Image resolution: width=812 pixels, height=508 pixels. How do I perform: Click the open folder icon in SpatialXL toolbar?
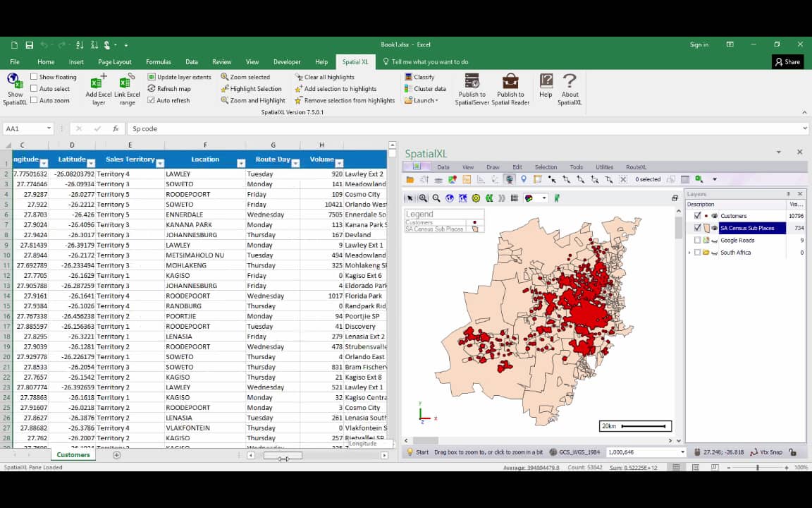(x=410, y=179)
